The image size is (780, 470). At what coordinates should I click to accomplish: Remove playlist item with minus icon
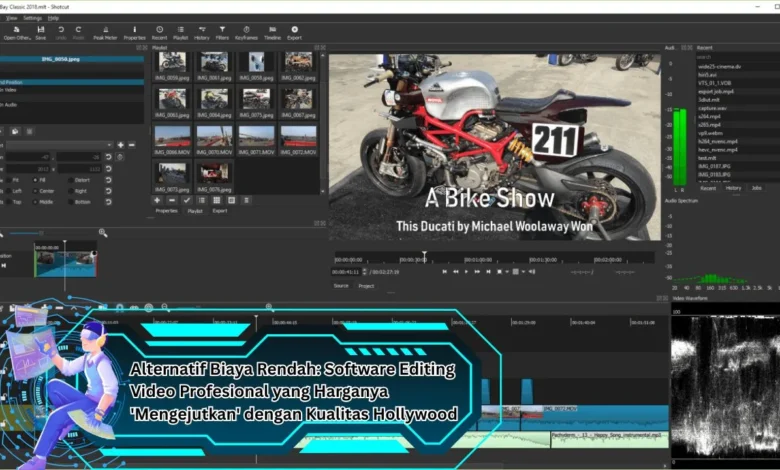[x=172, y=200]
